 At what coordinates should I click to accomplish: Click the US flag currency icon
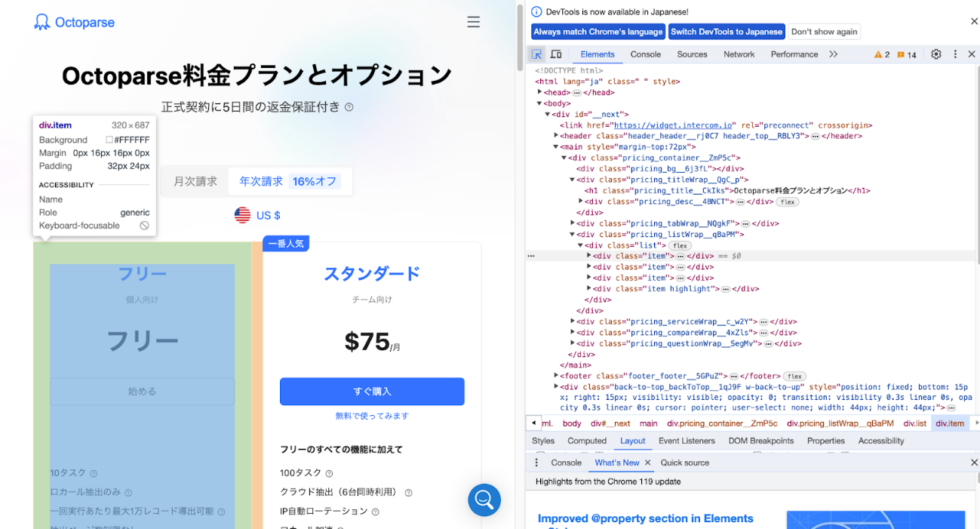[242, 215]
